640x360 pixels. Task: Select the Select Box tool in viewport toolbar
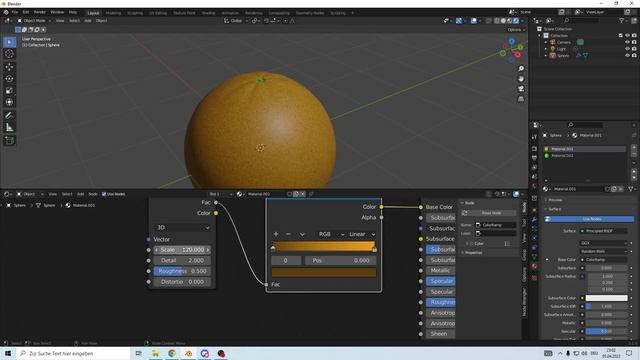[x=9, y=42]
